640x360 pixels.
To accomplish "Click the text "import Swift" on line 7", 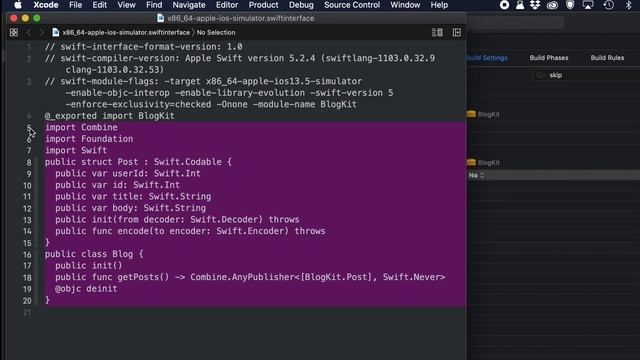I will point(76,150).
